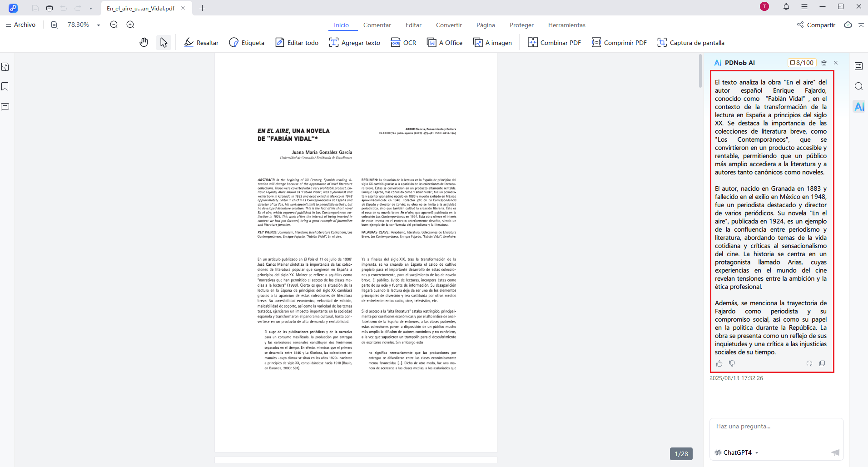The image size is (868, 467).
Task: Select the Inicio tab
Action: pyautogui.click(x=342, y=25)
